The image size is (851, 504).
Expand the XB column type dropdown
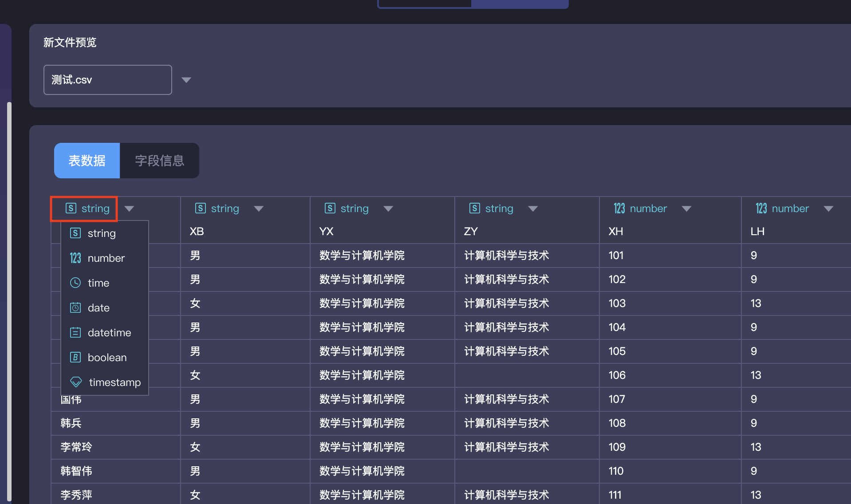(259, 209)
